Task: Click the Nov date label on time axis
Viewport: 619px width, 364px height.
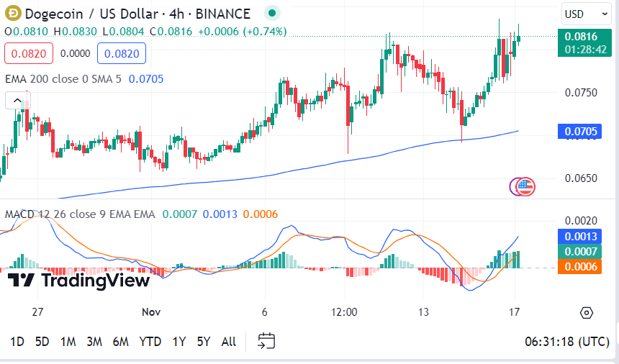Action: (x=151, y=312)
